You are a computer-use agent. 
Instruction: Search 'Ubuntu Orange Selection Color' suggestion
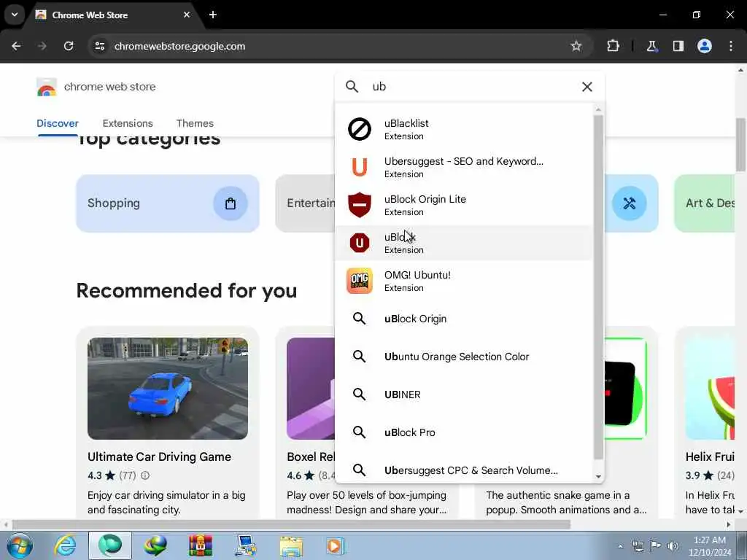pyautogui.click(x=465, y=357)
